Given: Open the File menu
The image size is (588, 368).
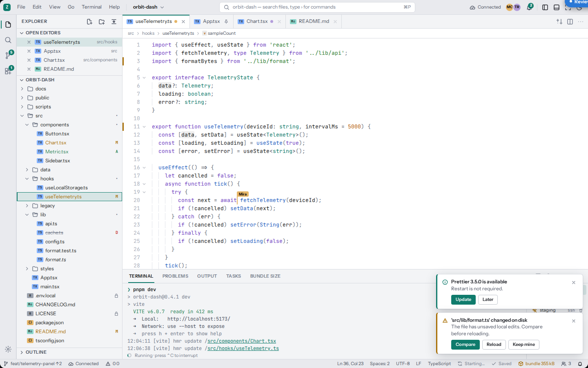Looking at the screenshot, I should 21,7.
